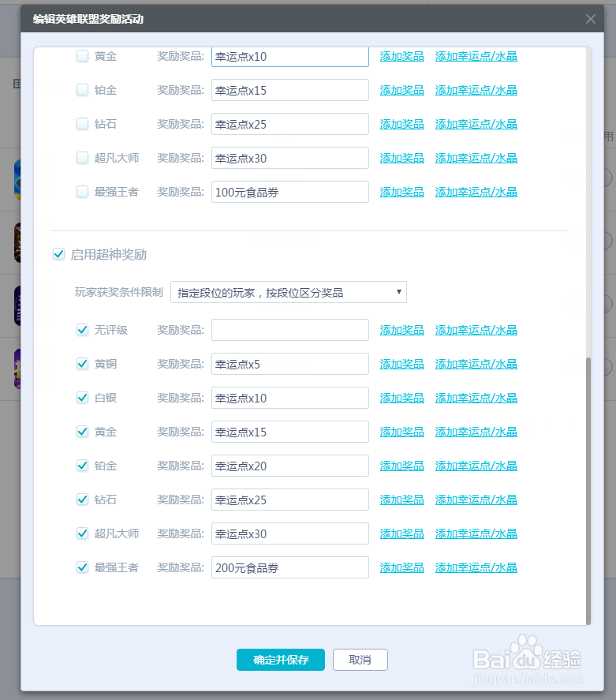The height and width of the screenshot is (700, 616).
Task: Click the dialog's vertical scrollbar thumb
Action: (x=588, y=491)
